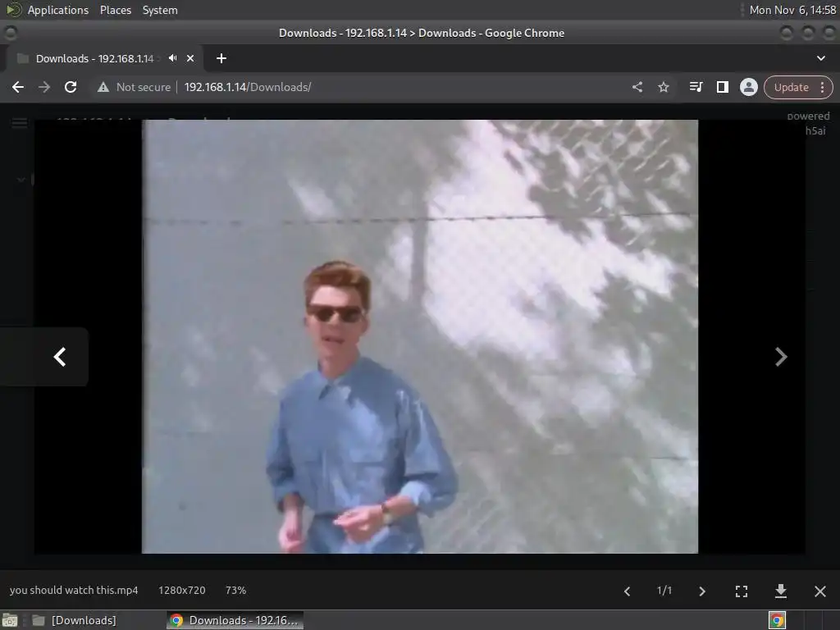The image size is (840, 630).
Task: Click the distro logo beside Applications
Action: pyautogui.click(x=13, y=10)
